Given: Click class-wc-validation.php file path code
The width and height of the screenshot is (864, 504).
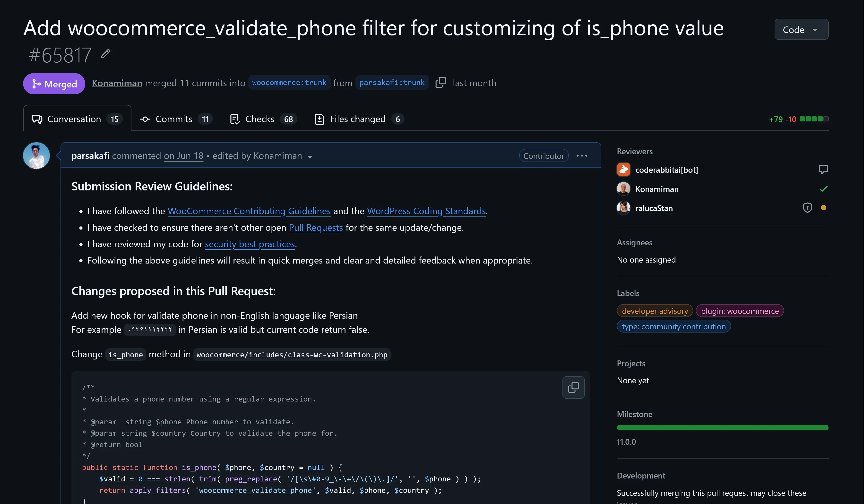Looking at the screenshot, I should pos(292,355).
